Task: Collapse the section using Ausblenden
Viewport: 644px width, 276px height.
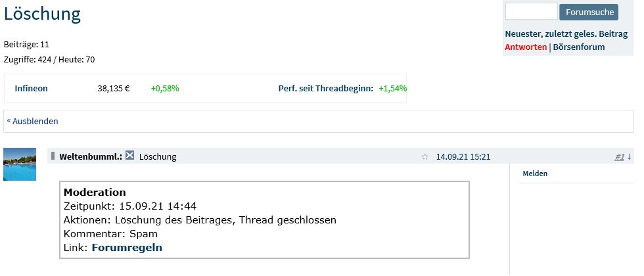Action: pyautogui.click(x=35, y=121)
